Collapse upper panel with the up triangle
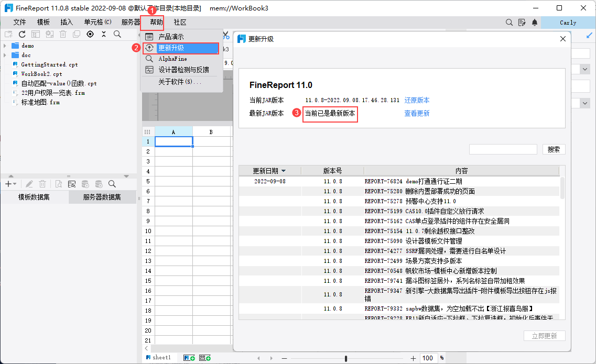 pos(11,177)
